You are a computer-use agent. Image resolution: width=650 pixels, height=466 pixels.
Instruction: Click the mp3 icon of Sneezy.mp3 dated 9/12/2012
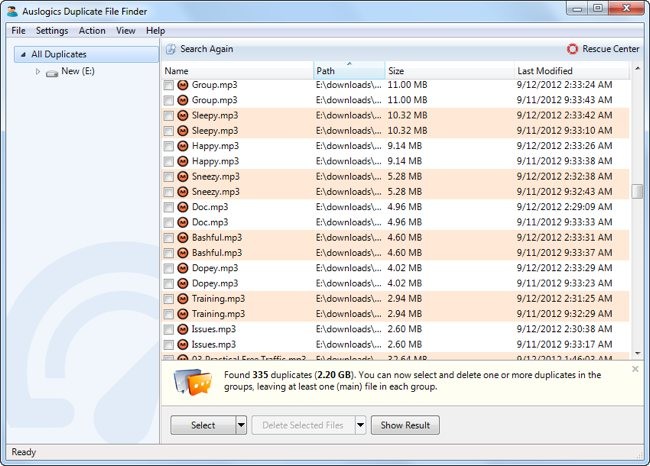coord(182,177)
